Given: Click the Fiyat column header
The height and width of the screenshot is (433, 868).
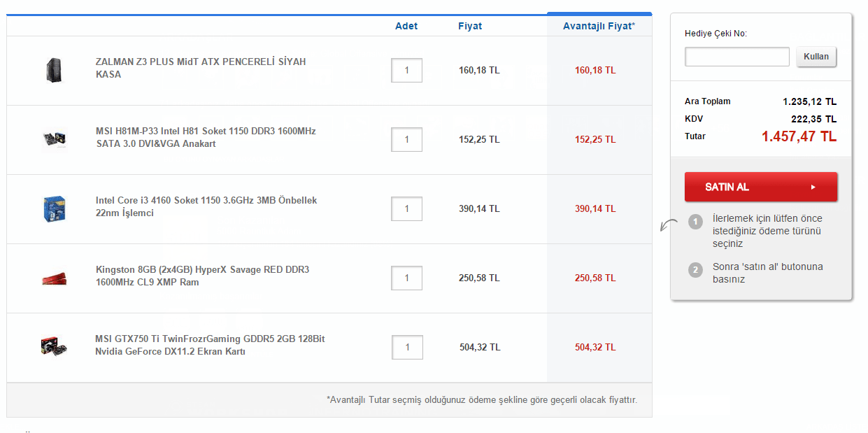Looking at the screenshot, I should 470,25.
